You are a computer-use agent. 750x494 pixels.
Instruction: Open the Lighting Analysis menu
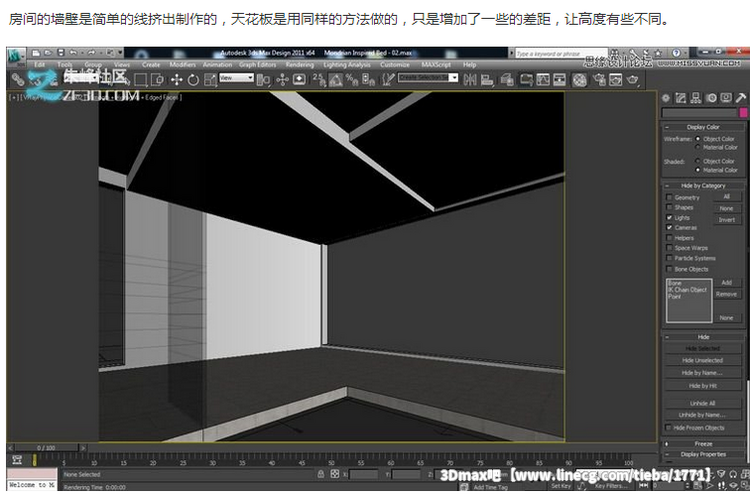tap(347, 65)
